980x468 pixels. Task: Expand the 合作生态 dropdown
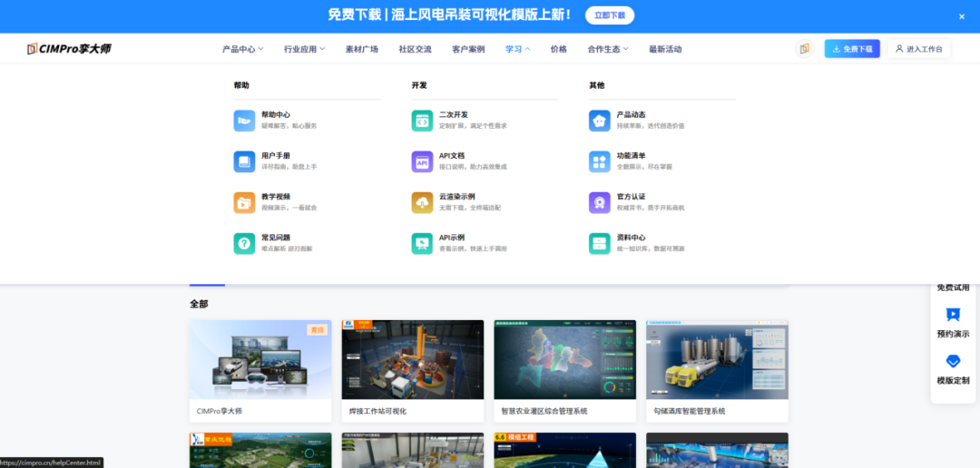(x=608, y=49)
